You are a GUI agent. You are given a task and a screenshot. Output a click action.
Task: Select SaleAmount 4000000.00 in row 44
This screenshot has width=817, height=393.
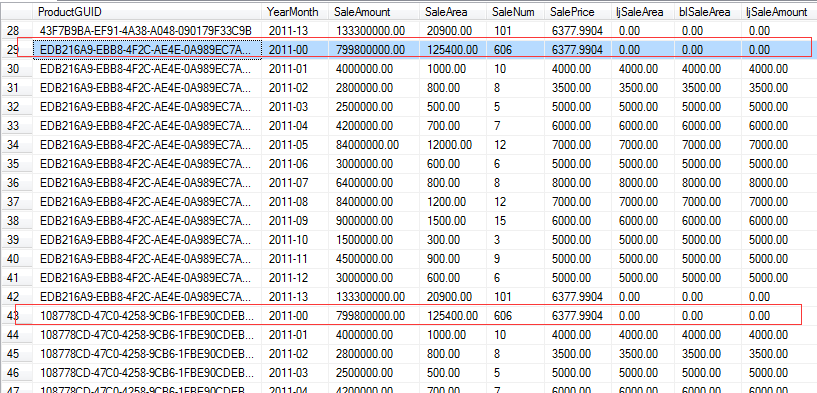coord(374,335)
